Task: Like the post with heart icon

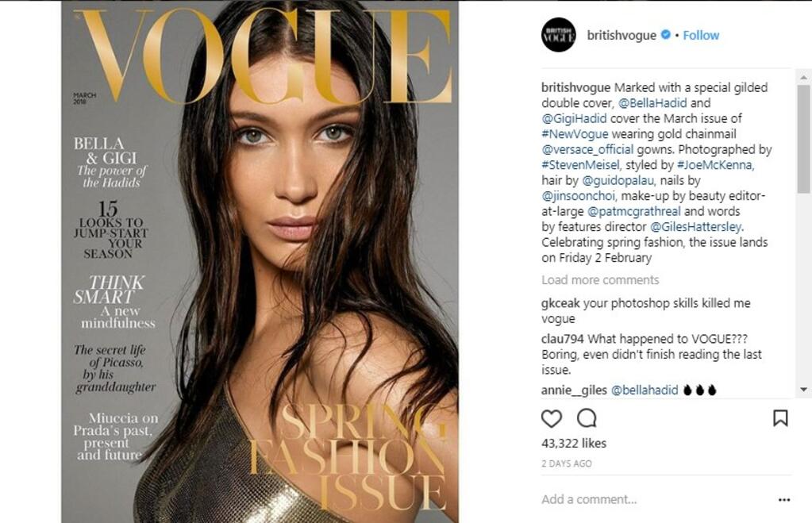Action: (552, 418)
